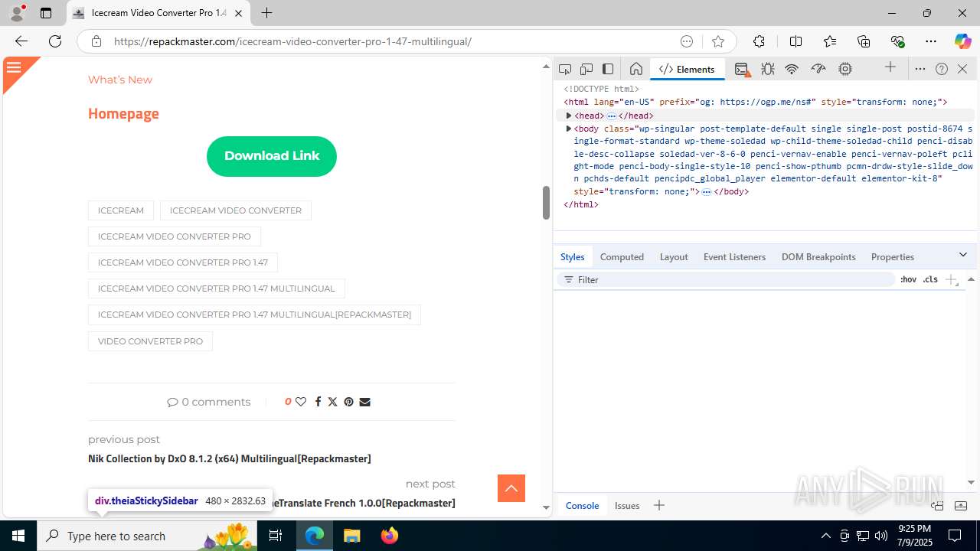Open the What's New link
This screenshot has height=551, width=980.
(x=120, y=80)
